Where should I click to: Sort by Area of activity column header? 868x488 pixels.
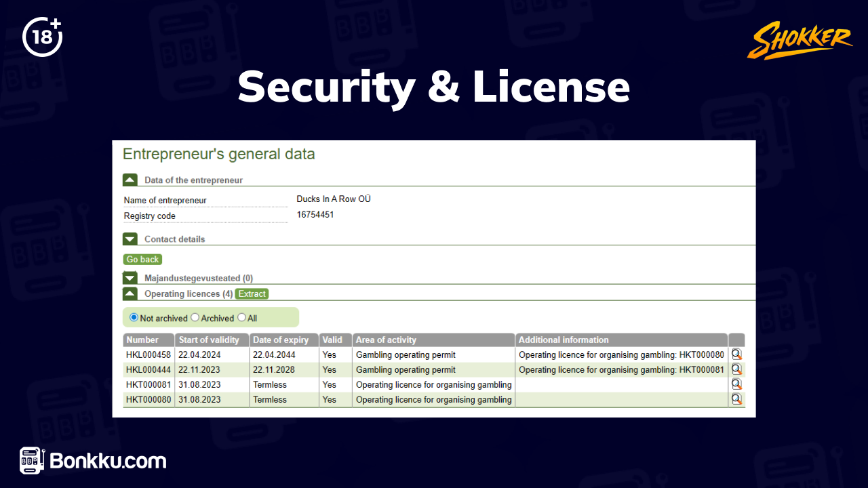tap(434, 340)
